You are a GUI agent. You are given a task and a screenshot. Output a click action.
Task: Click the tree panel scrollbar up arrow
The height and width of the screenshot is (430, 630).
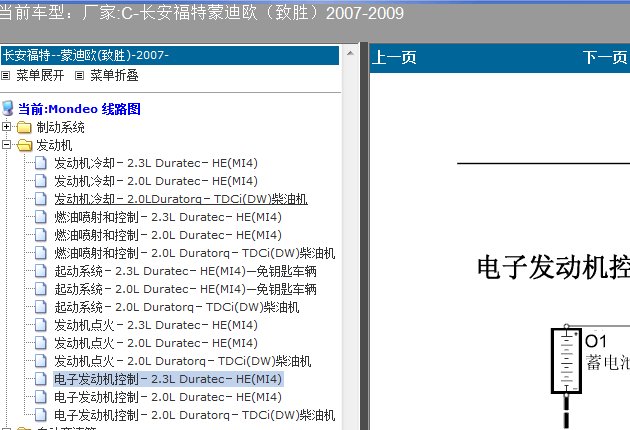pos(350,53)
